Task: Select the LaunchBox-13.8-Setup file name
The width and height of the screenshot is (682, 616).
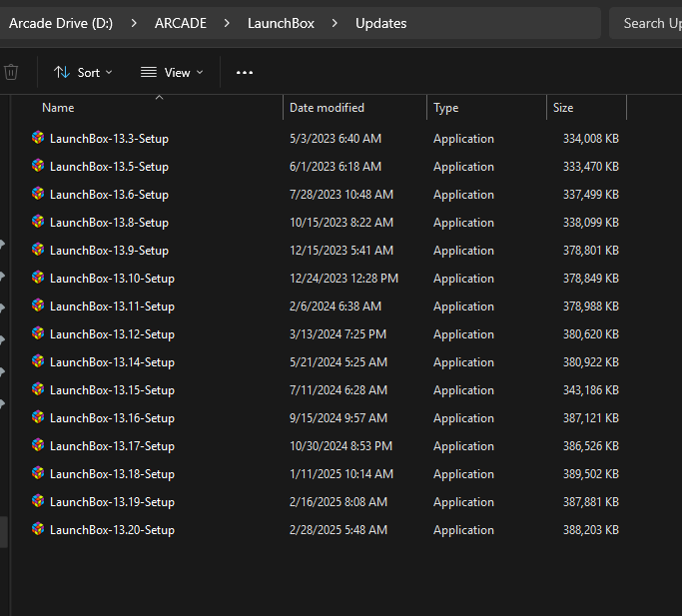Action: 109,223
